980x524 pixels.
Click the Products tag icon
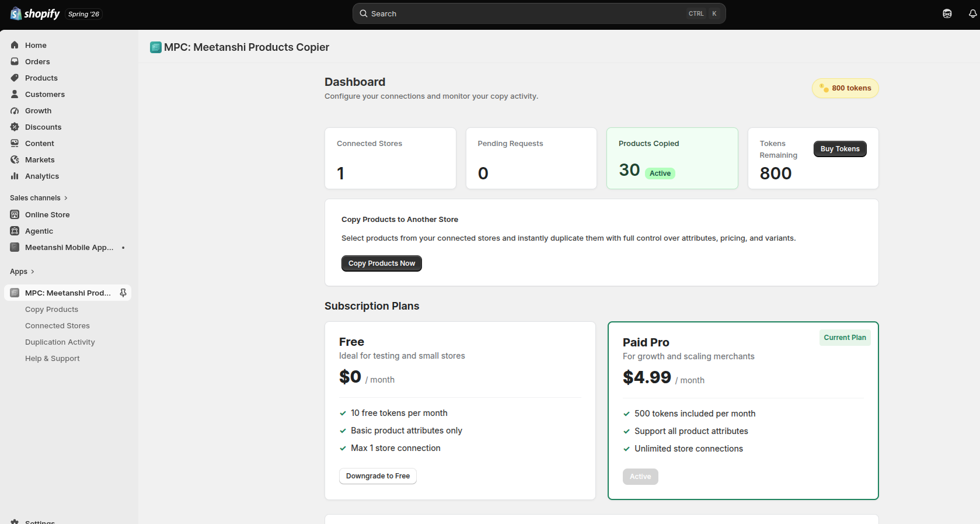pyautogui.click(x=15, y=78)
